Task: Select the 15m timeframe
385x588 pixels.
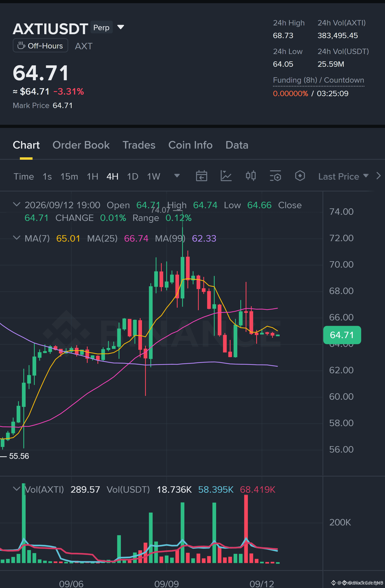Action: point(69,176)
